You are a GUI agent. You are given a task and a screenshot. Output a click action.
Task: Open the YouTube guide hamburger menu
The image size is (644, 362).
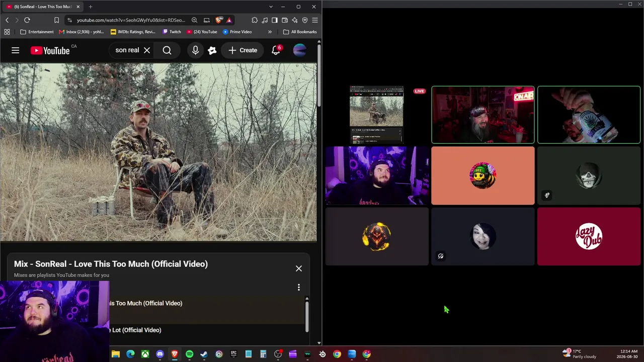tap(16, 50)
